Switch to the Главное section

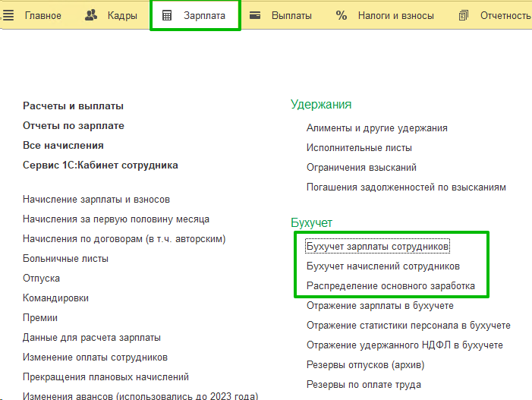pos(43,16)
